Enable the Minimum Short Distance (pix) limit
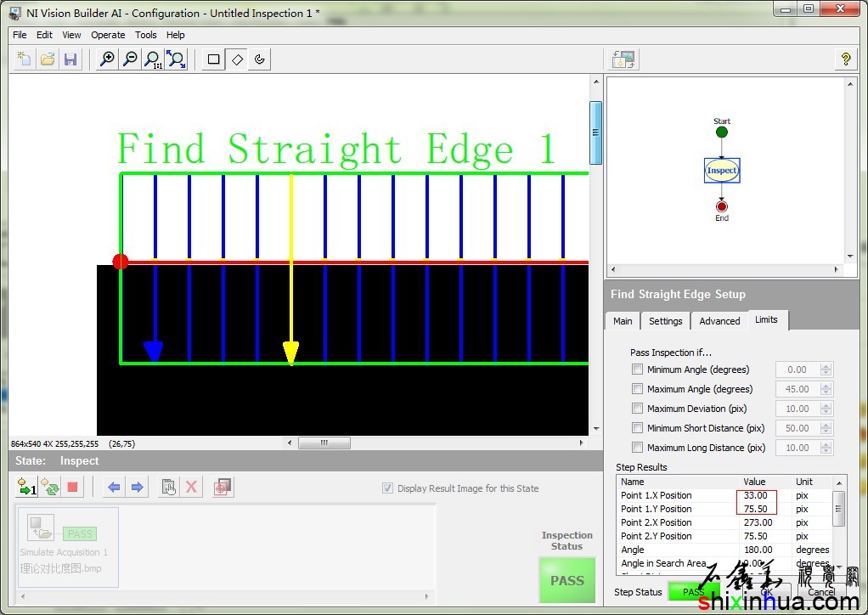Screen dimensions: 868x615 (x=637, y=428)
